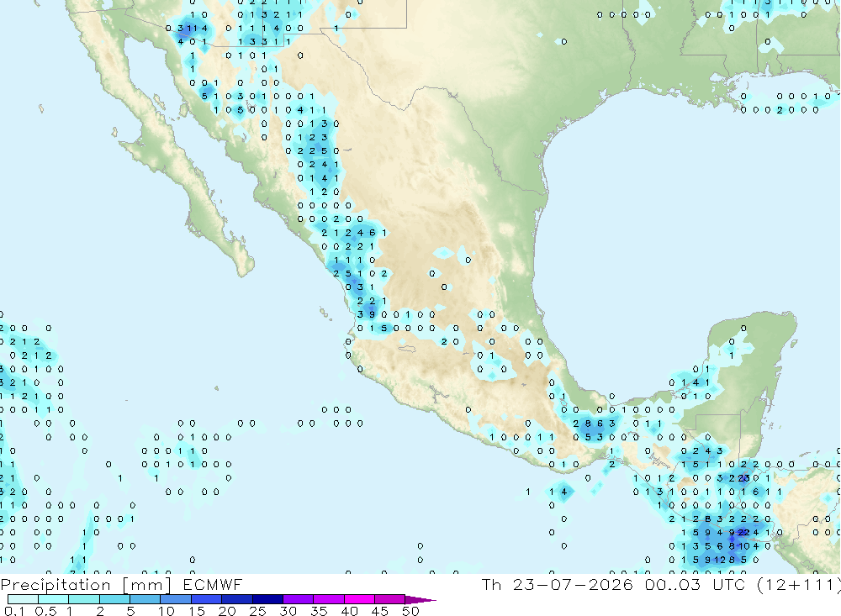This screenshot has width=841, height=616.
Task: Choose the 35–40 mm legend swatch
Action: coord(329,599)
